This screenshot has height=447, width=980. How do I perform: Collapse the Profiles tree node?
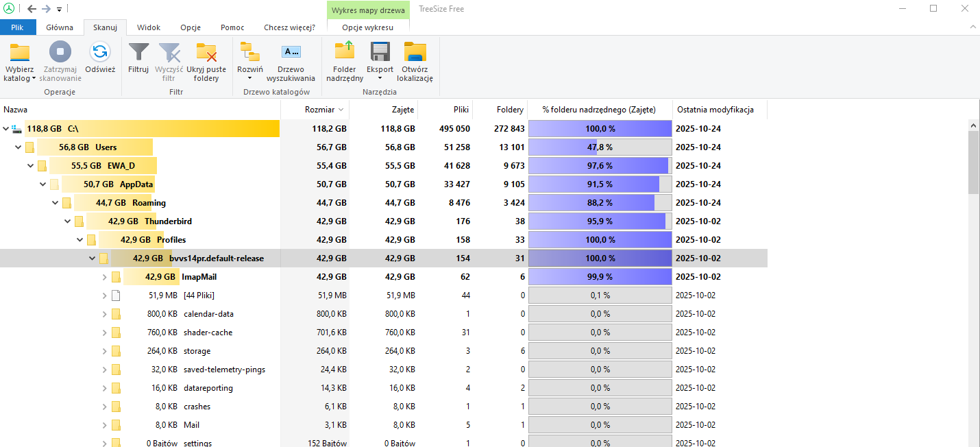point(80,239)
